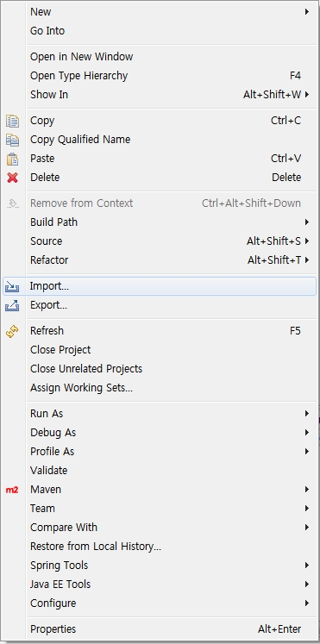Expand the Run As submenu arrow
Screen dimensions: 320x644
[x=307, y=414]
